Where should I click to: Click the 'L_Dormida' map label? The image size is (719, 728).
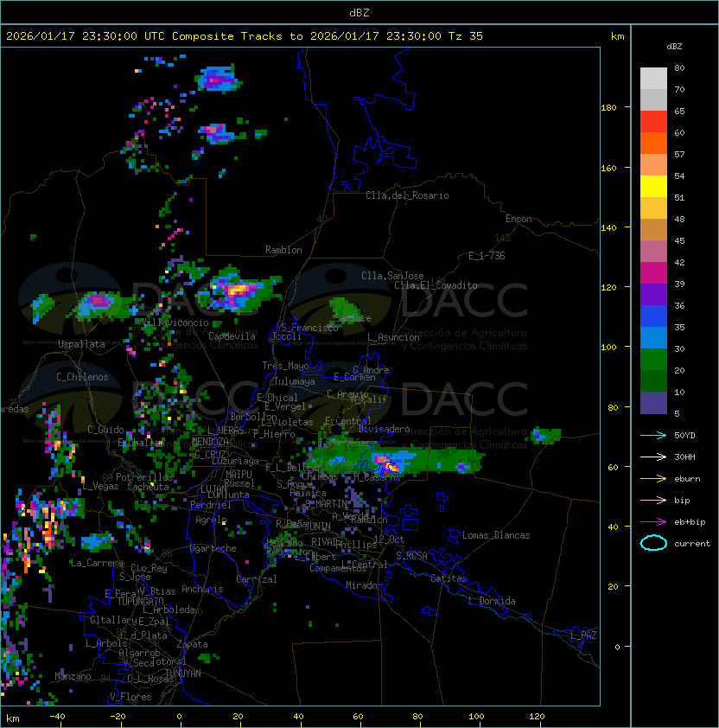492,601
